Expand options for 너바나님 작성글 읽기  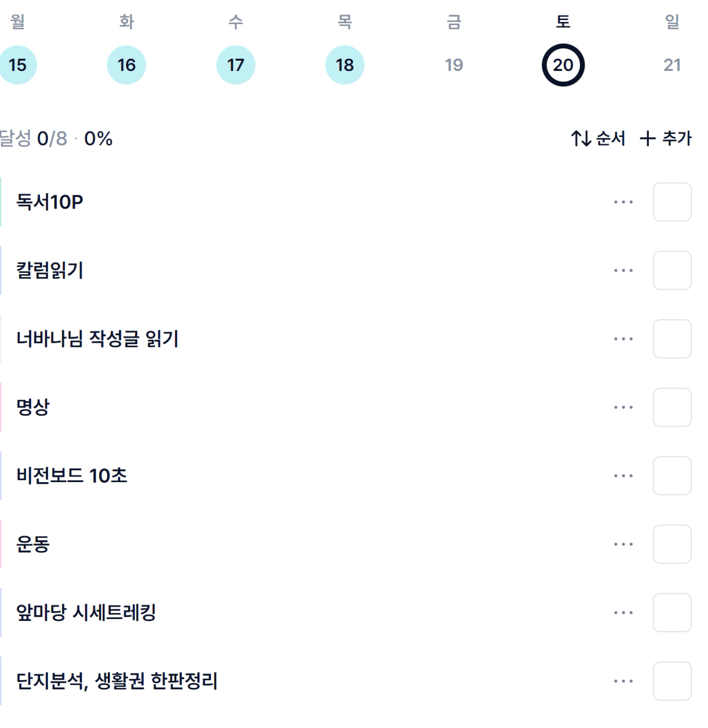click(x=623, y=339)
